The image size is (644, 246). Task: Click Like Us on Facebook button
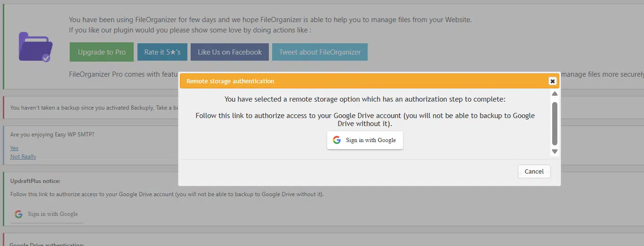coord(230,52)
